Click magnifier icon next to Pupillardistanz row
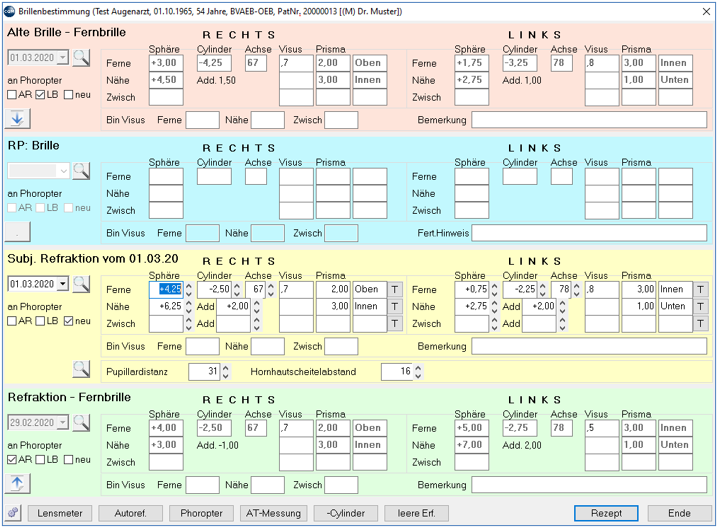718x528 pixels. pos(81,369)
